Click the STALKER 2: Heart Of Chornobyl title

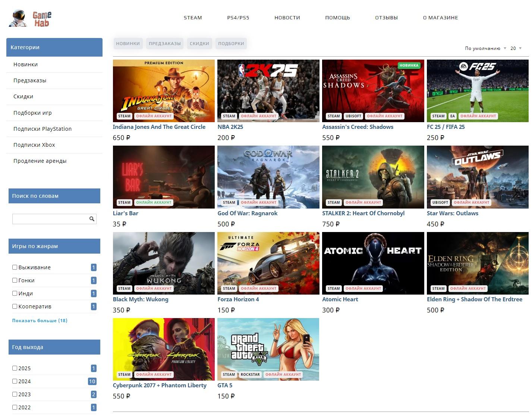point(363,213)
